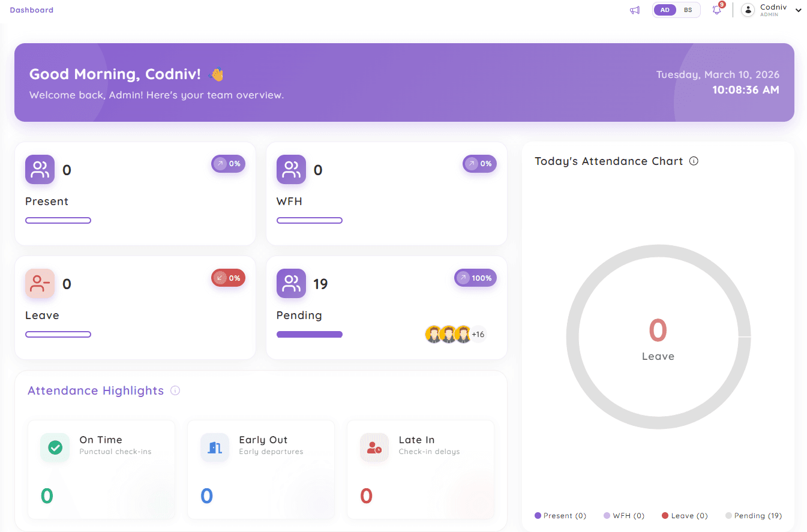807x532 pixels.
Task: Open the notifications bell
Action: click(x=716, y=10)
